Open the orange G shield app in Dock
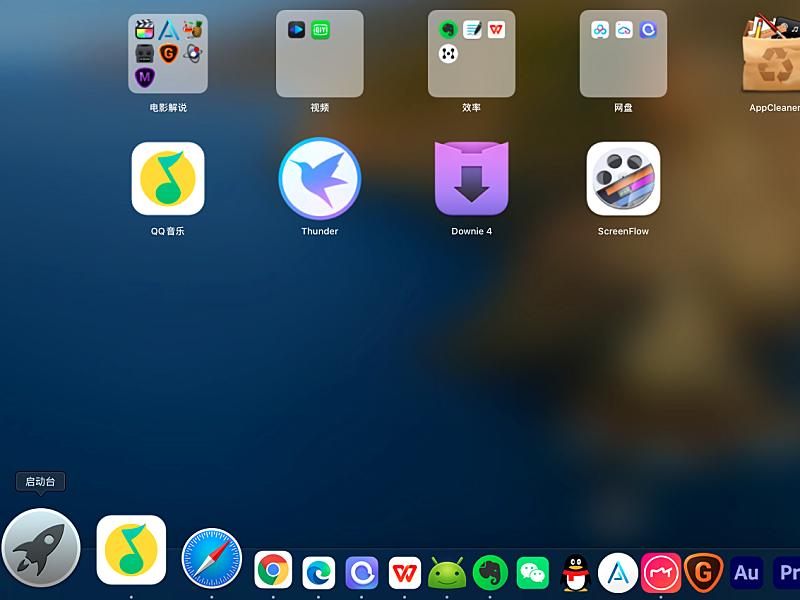800x600 pixels. tap(704, 572)
